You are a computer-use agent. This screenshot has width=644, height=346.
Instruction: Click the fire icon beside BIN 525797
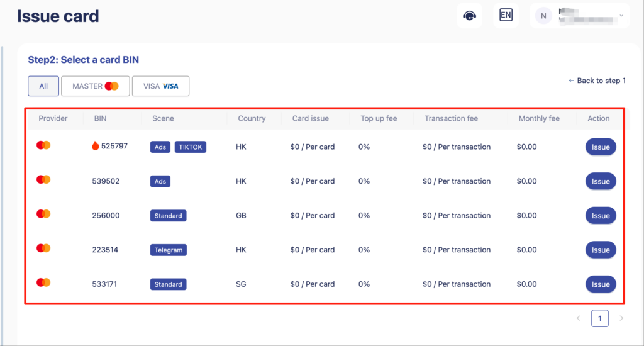click(96, 147)
